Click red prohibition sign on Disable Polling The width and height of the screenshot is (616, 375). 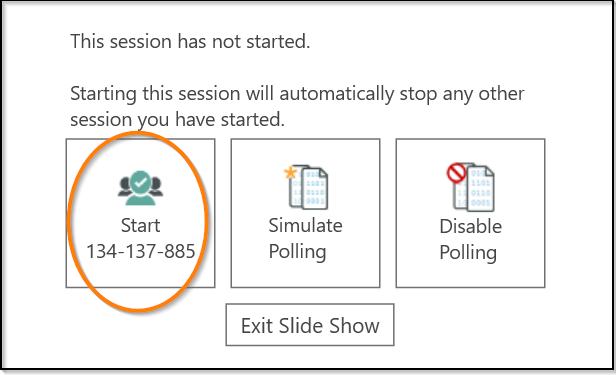click(456, 173)
